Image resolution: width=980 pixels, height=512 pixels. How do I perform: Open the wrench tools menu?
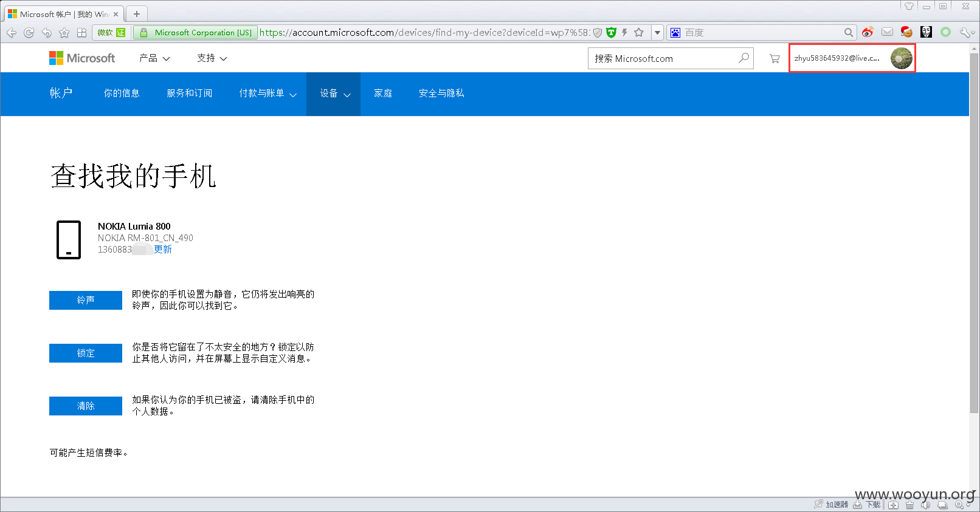pos(965,32)
